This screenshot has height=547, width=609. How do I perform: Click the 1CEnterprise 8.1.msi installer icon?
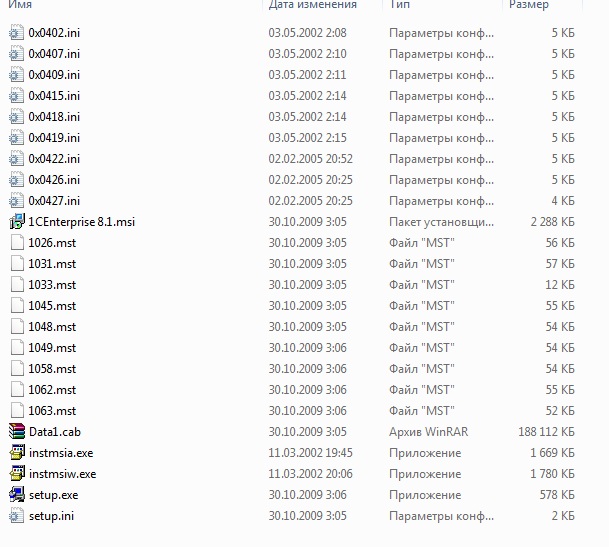[17, 221]
